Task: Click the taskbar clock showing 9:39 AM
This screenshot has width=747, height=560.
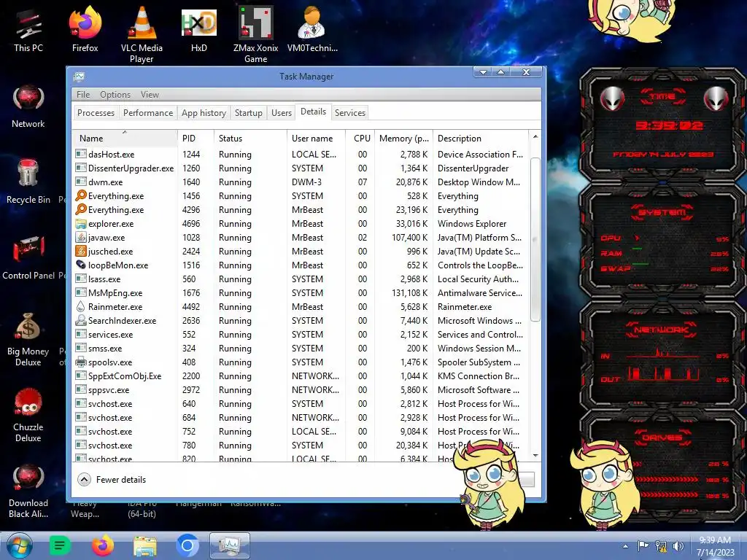Action: point(715,546)
